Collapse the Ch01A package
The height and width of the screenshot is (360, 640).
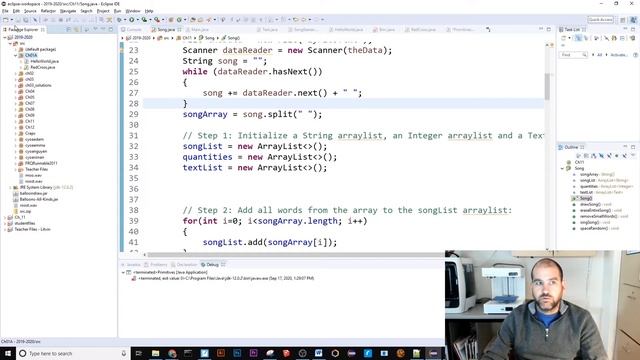point(16,55)
